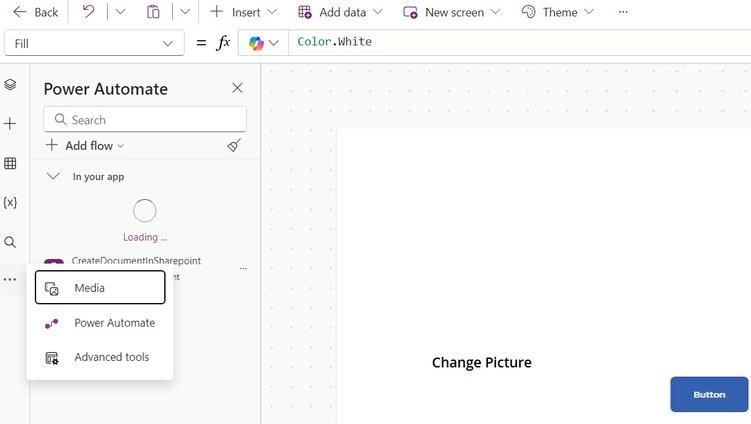751x424 pixels.
Task: Select Power Automate from the flyout menu
Action: [100, 323]
